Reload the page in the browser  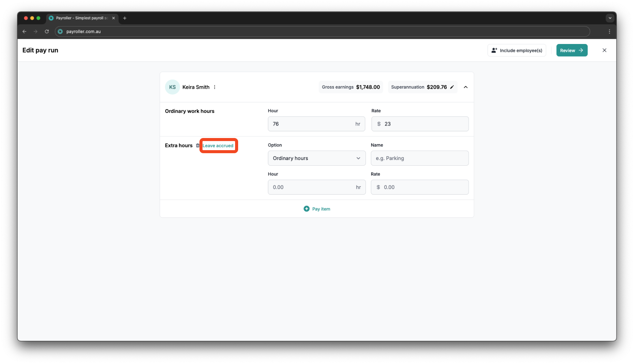pyautogui.click(x=47, y=31)
